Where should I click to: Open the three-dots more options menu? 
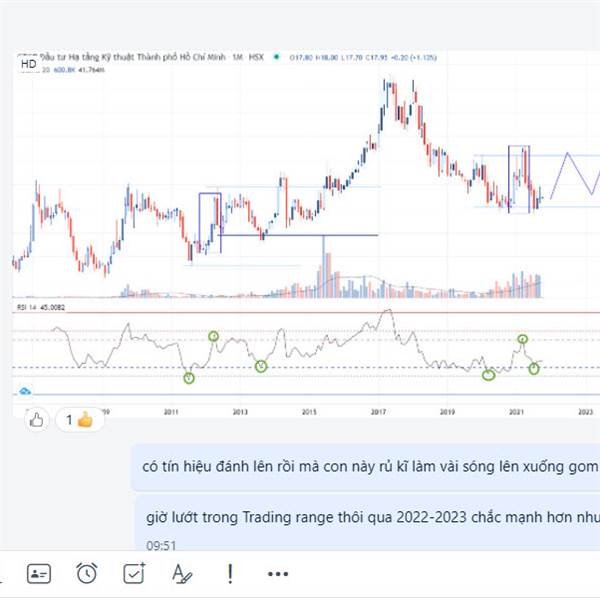[277, 573]
